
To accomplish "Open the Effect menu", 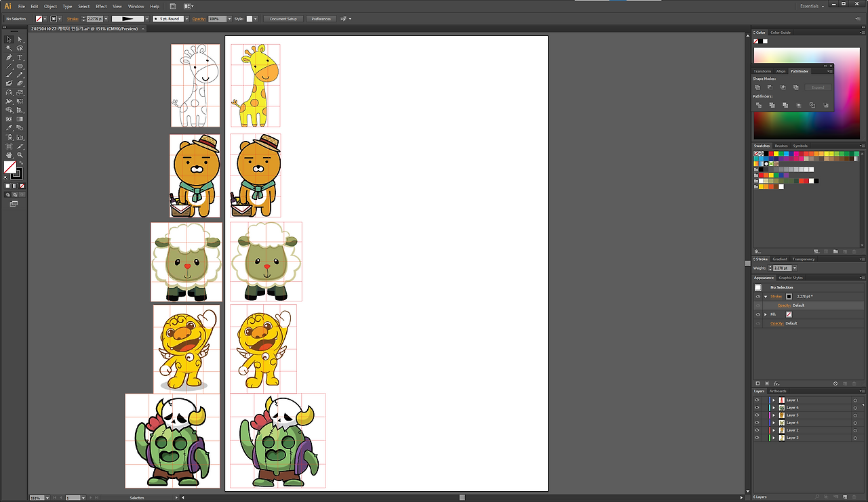I will (x=101, y=6).
